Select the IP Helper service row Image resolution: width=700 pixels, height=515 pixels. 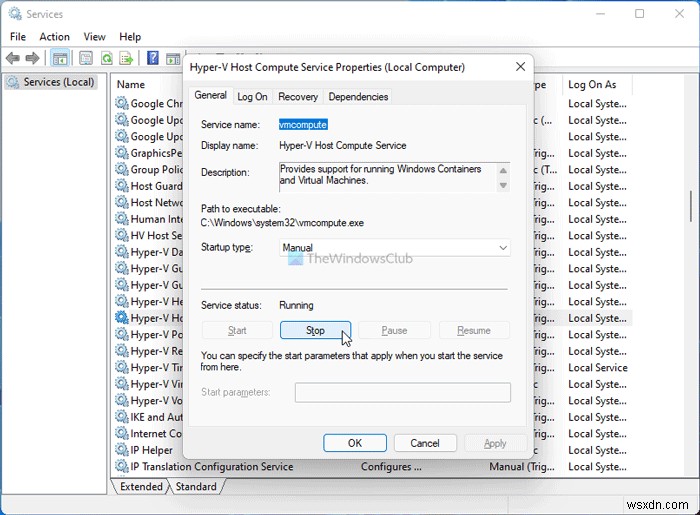click(x=151, y=450)
